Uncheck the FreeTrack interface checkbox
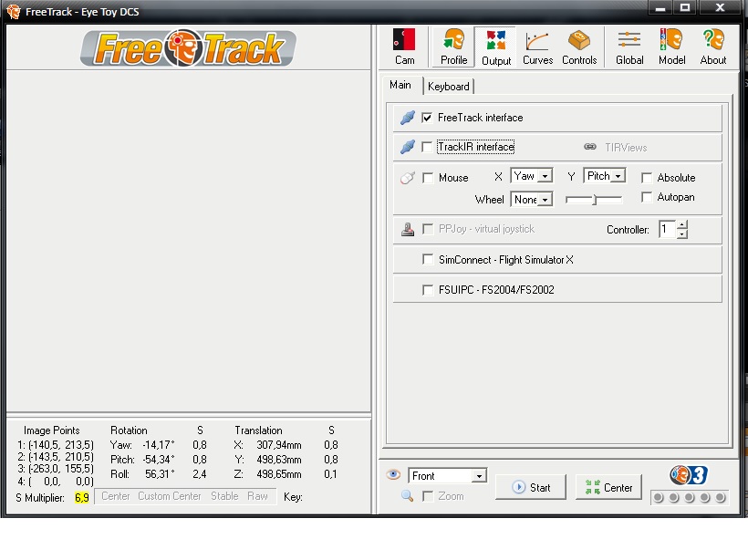 pyautogui.click(x=427, y=118)
